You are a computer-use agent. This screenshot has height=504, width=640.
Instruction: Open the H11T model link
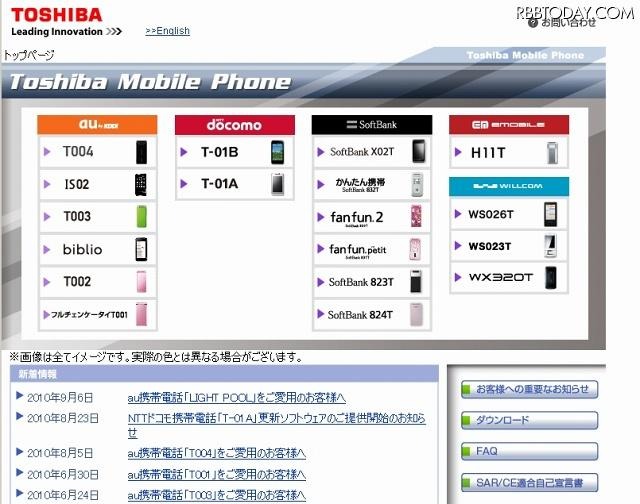pos(488,153)
